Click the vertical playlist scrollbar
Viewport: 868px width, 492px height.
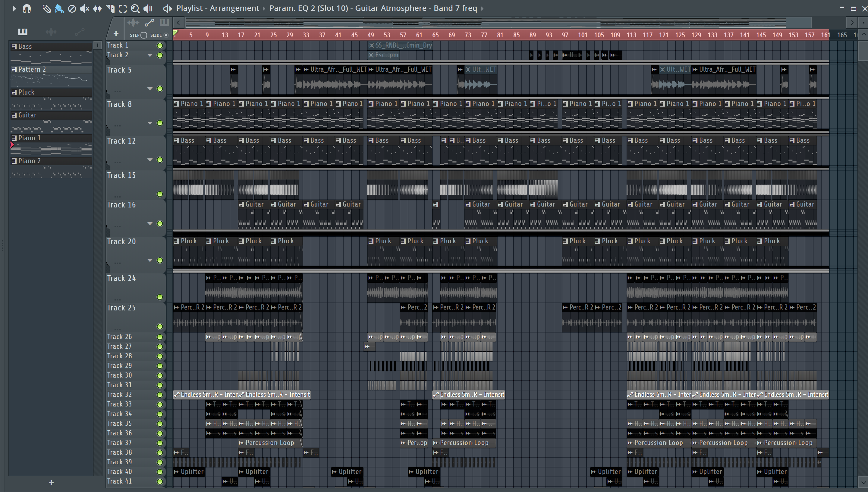863,51
